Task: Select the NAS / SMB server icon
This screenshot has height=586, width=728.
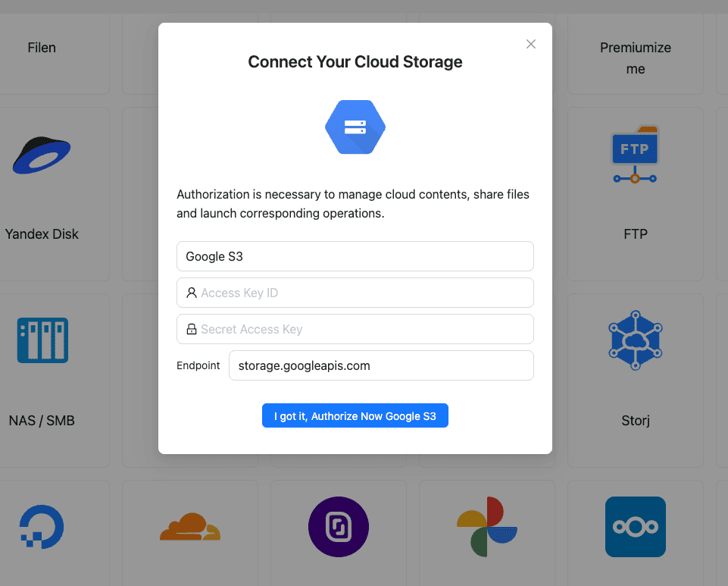Action: pos(42,340)
